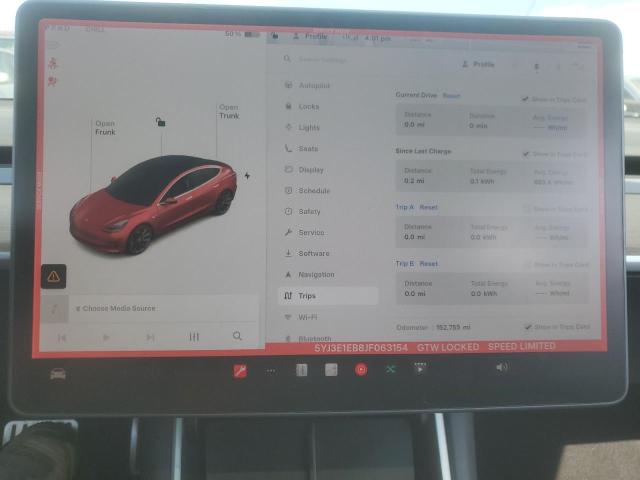This screenshot has width=640, height=480.
Task: Tap the teal crossed-arrows icon in dock
Action: (x=391, y=369)
